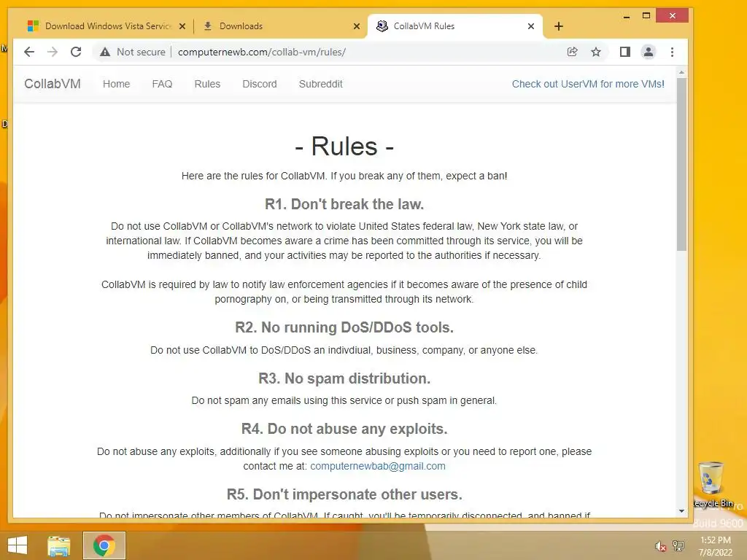This screenshot has width=747, height=560.
Task: Click the vertical scrollbar thumb
Action: (x=681, y=164)
